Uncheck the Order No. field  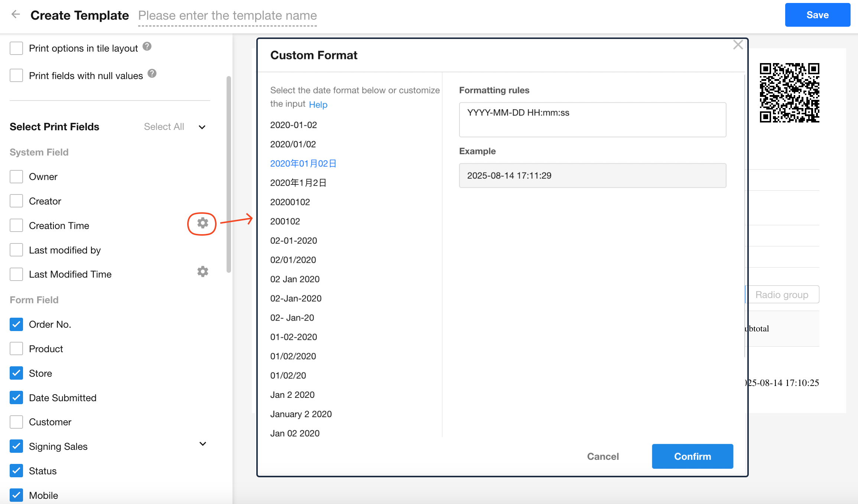click(x=16, y=324)
